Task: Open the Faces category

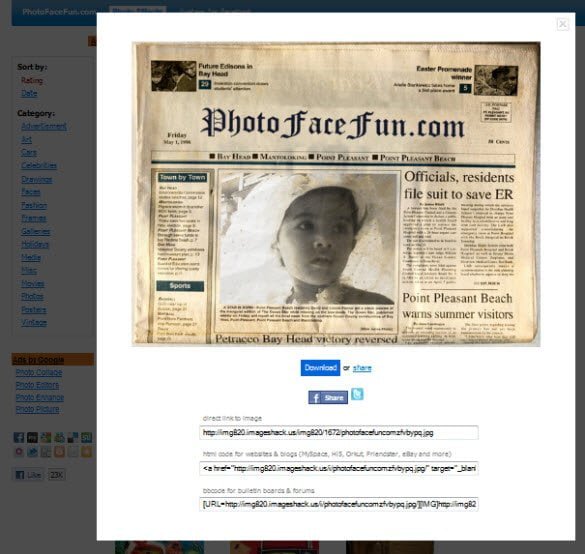Action: click(x=31, y=192)
